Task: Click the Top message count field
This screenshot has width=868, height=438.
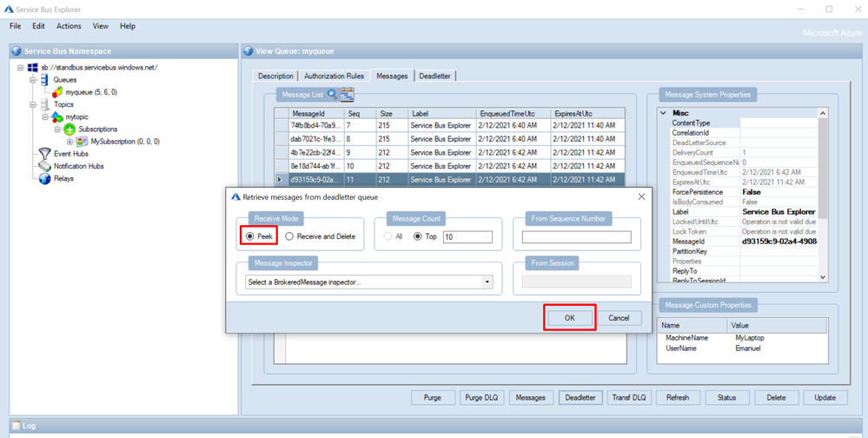Action: point(467,237)
